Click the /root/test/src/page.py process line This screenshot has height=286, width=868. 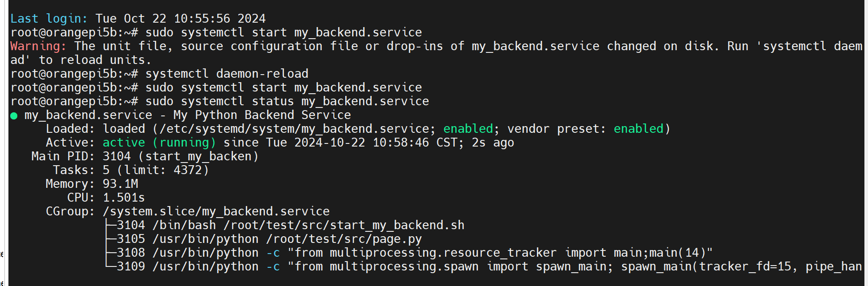(x=269, y=239)
